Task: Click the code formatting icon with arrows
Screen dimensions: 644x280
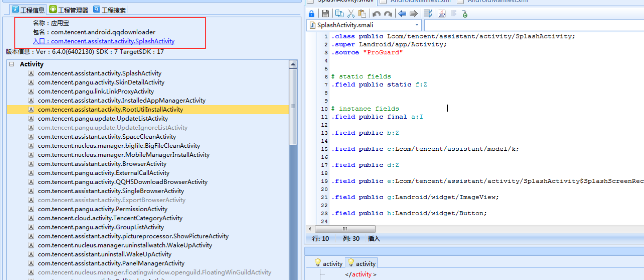Action: [428, 14]
